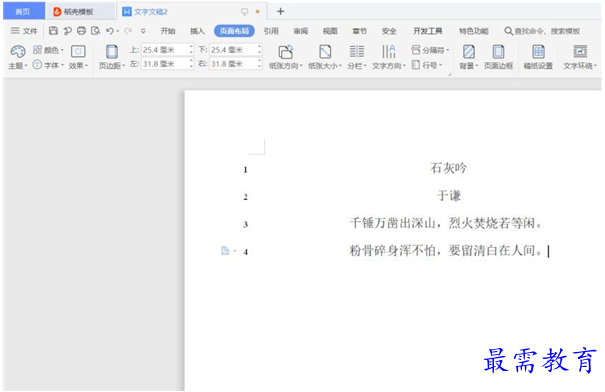Adjust the left margin stepper arrows
Image resolution: width=605 pixels, height=392 pixels.
(191, 64)
